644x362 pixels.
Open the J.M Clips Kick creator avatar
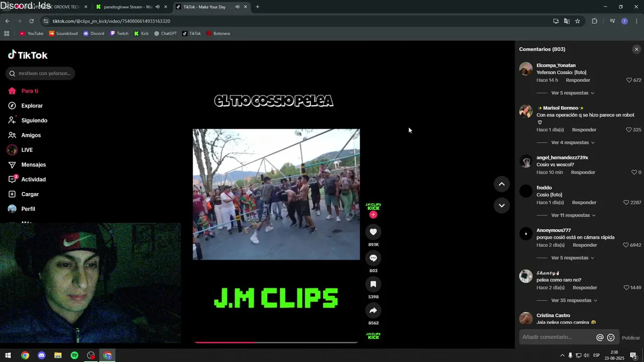373,206
